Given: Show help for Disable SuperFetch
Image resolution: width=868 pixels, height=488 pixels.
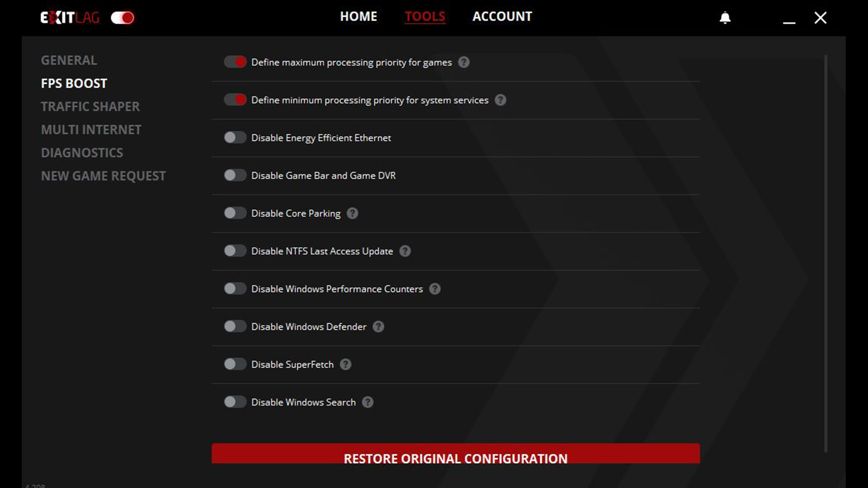Looking at the screenshot, I should click(x=345, y=364).
